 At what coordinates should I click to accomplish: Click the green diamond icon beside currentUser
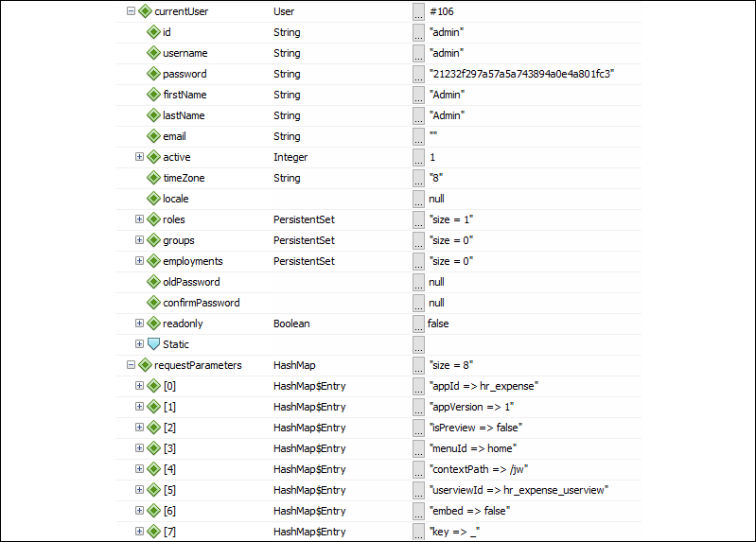(x=145, y=11)
